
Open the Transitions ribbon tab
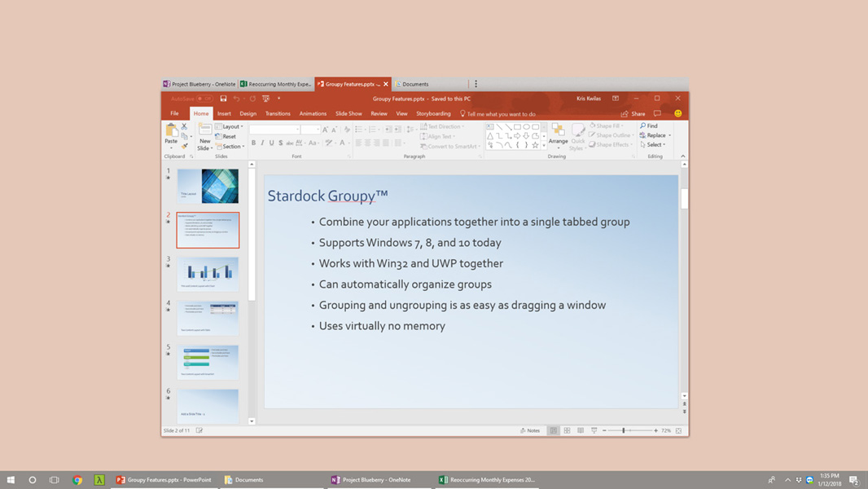tap(278, 114)
